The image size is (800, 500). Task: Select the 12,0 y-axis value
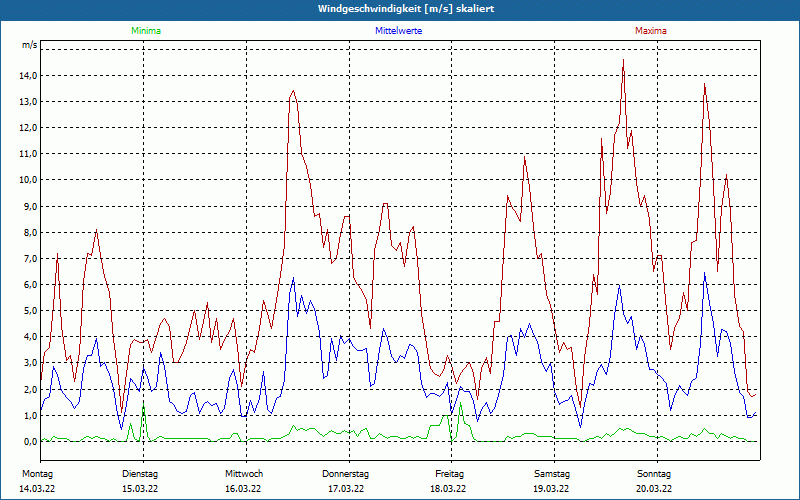(x=27, y=128)
